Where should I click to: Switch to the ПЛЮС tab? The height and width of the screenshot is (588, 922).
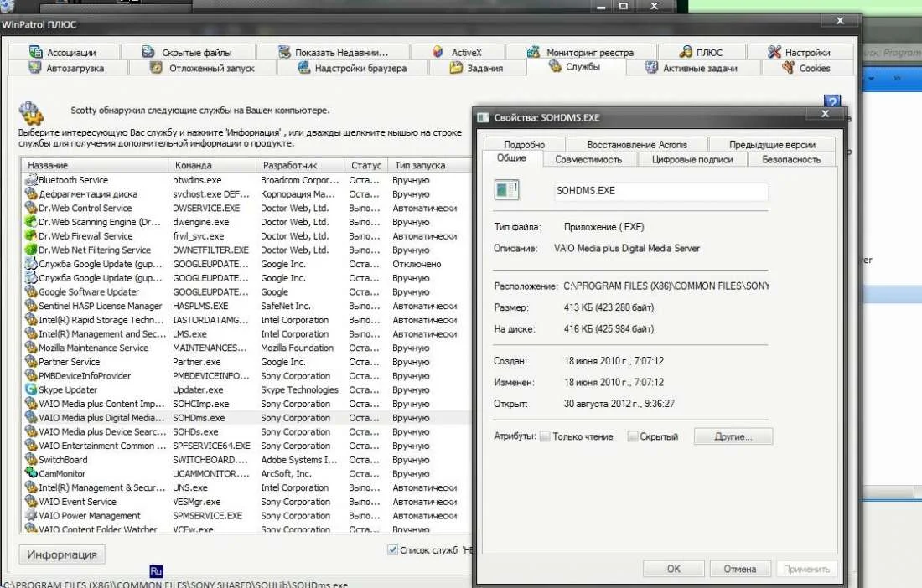coord(702,52)
